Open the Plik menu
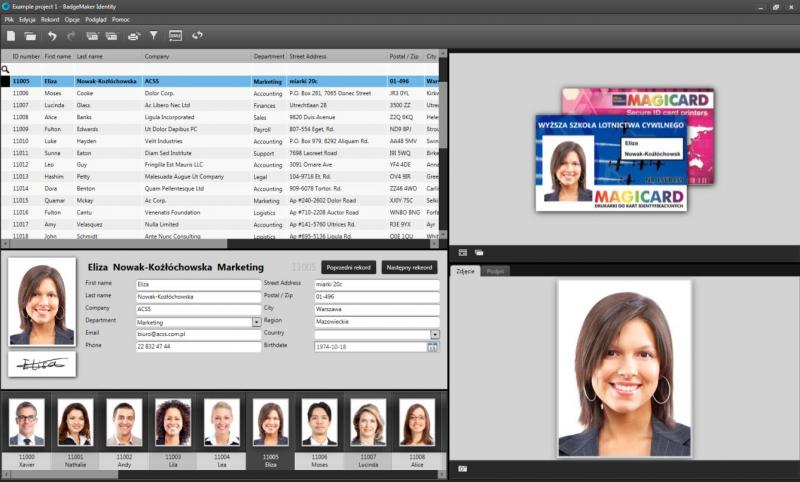Image resolution: width=800 pixels, height=482 pixels. pyautogui.click(x=9, y=19)
